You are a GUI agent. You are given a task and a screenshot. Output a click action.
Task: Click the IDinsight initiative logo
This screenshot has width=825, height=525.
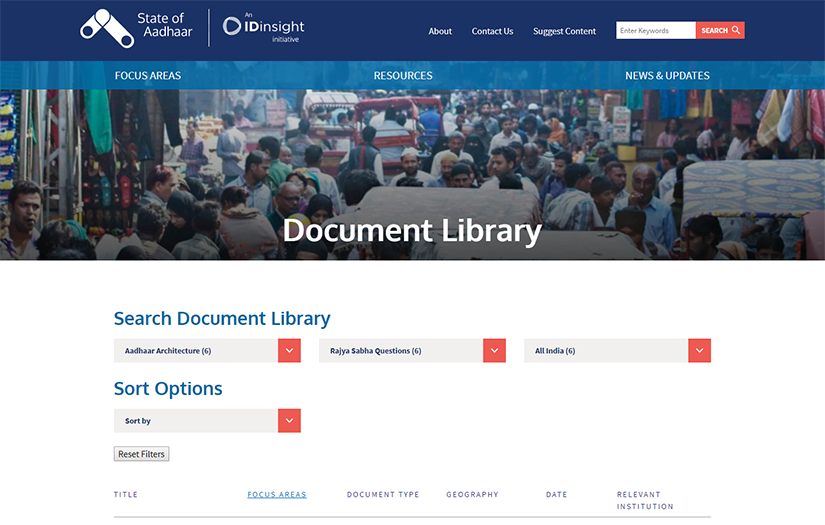pyautogui.click(x=263, y=27)
